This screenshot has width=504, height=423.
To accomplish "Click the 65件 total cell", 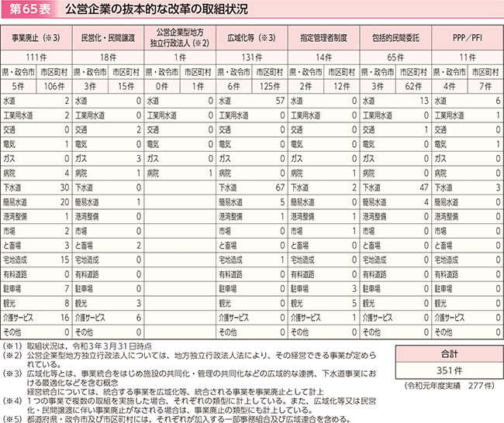I will click(x=395, y=57).
